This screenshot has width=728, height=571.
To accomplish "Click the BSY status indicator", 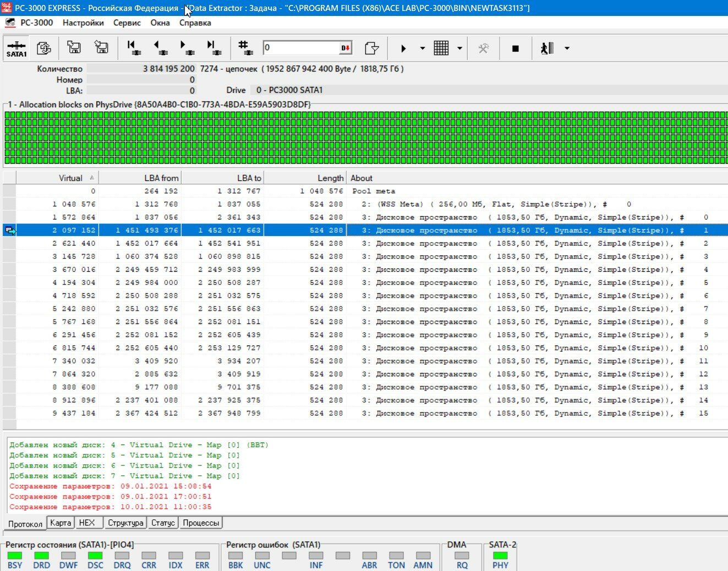I will [x=15, y=556].
